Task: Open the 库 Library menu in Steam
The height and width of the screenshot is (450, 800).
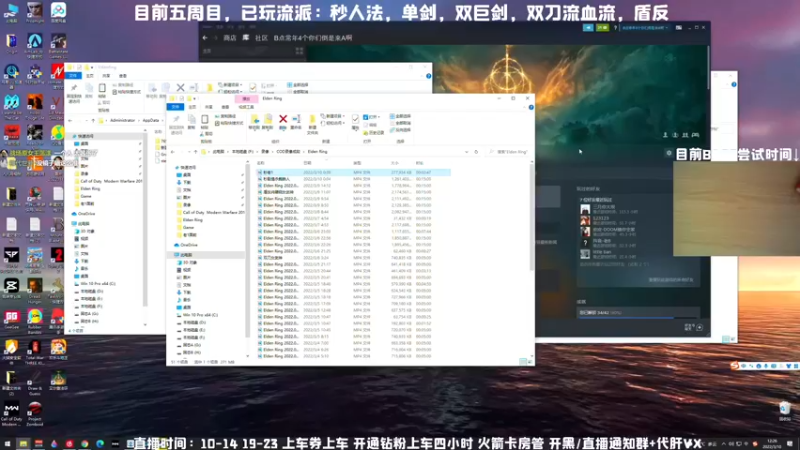Action: click(x=245, y=38)
